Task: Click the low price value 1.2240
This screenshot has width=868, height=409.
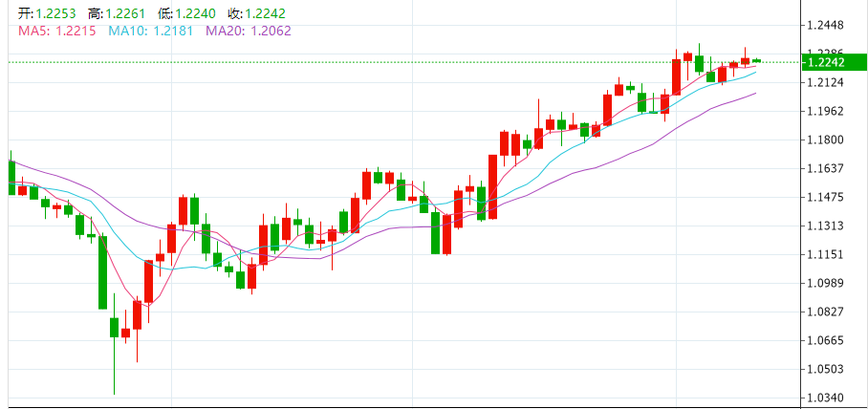Action: point(196,13)
